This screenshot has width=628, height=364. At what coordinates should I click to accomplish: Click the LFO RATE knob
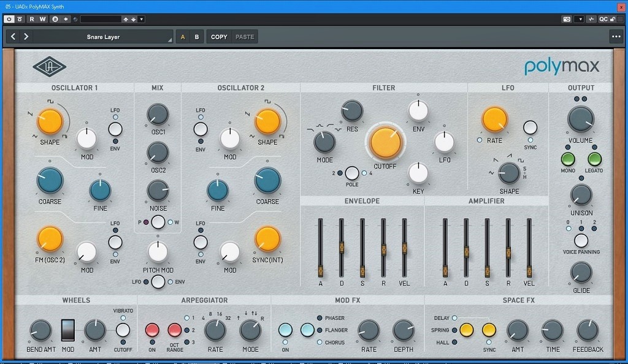tap(495, 119)
